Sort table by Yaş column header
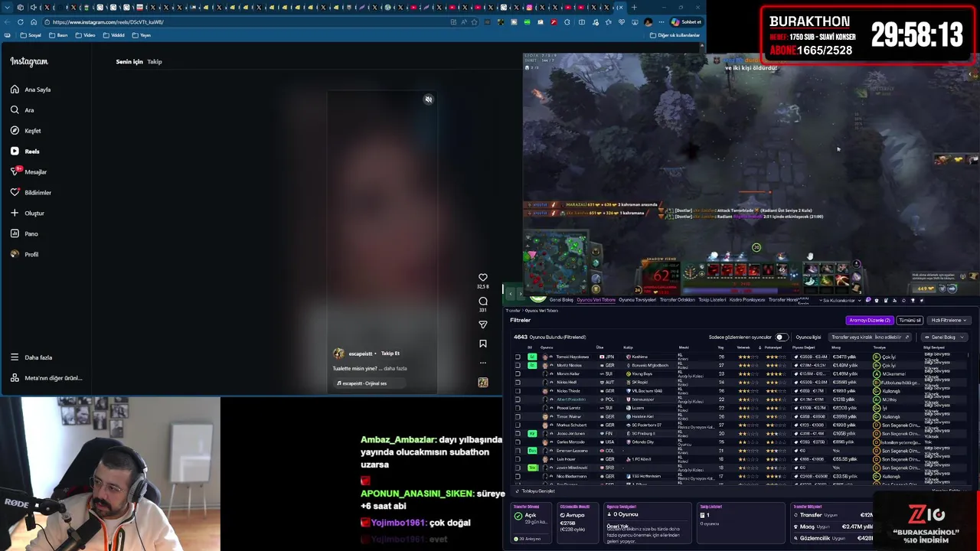This screenshot has width=980, height=551. [720, 347]
